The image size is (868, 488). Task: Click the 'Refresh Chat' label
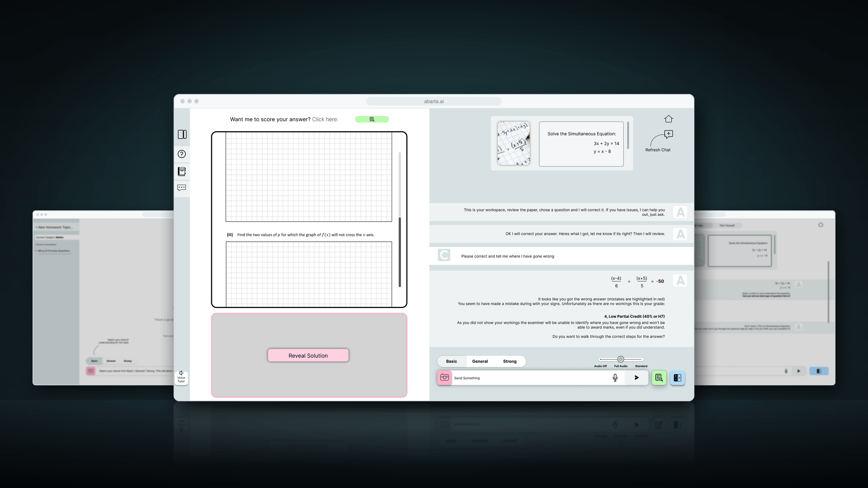(658, 150)
